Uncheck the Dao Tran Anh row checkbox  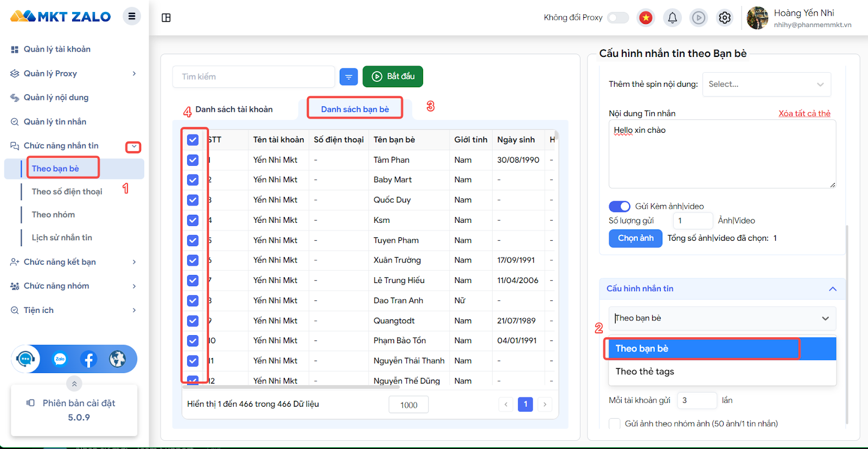[193, 300]
